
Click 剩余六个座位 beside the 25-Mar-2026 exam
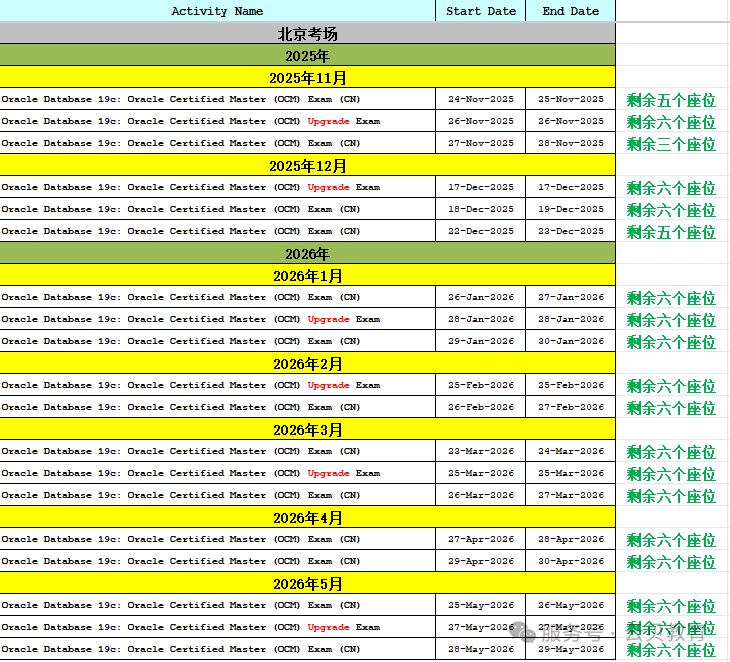pyautogui.click(x=671, y=474)
